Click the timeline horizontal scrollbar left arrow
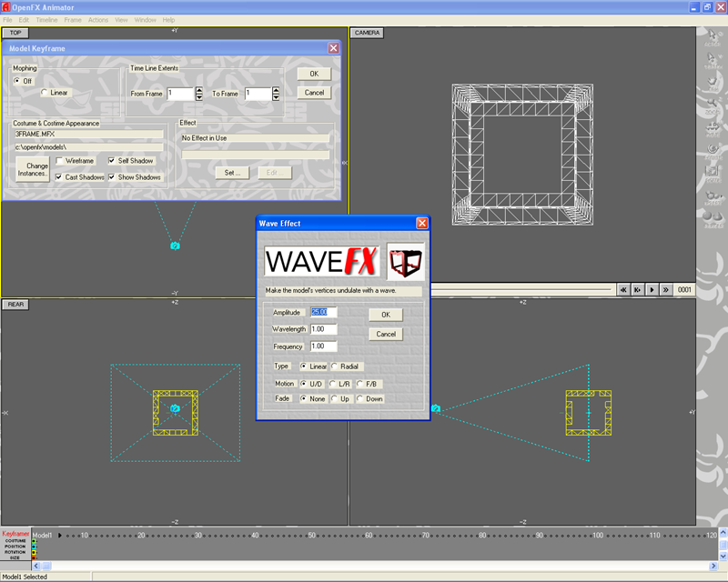Viewport: 728px width, 582px height. tap(36, 566)
